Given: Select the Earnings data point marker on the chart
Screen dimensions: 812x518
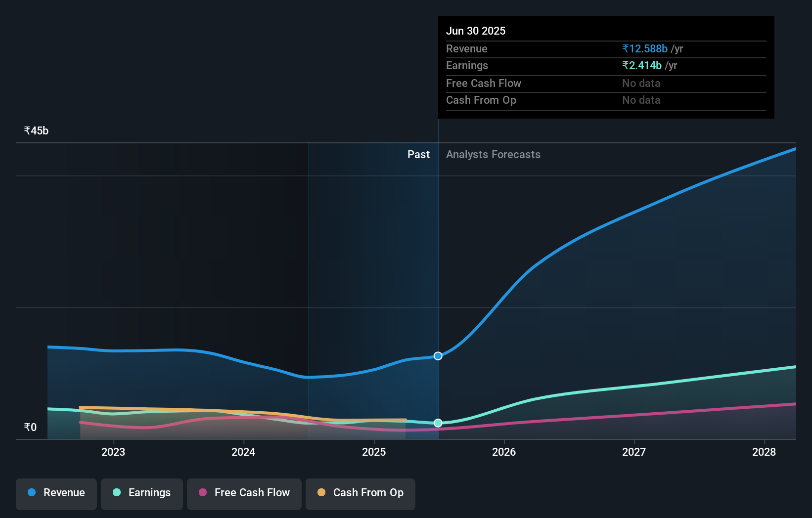Looking at the screenshot, I should coord(438,423).
